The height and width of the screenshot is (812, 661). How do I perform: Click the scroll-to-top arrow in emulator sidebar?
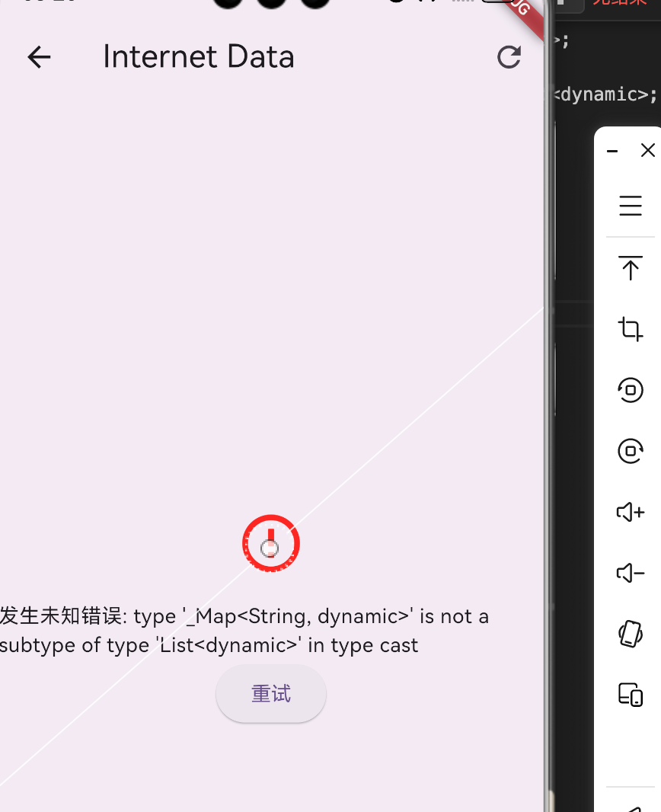[x=630, y=269]
